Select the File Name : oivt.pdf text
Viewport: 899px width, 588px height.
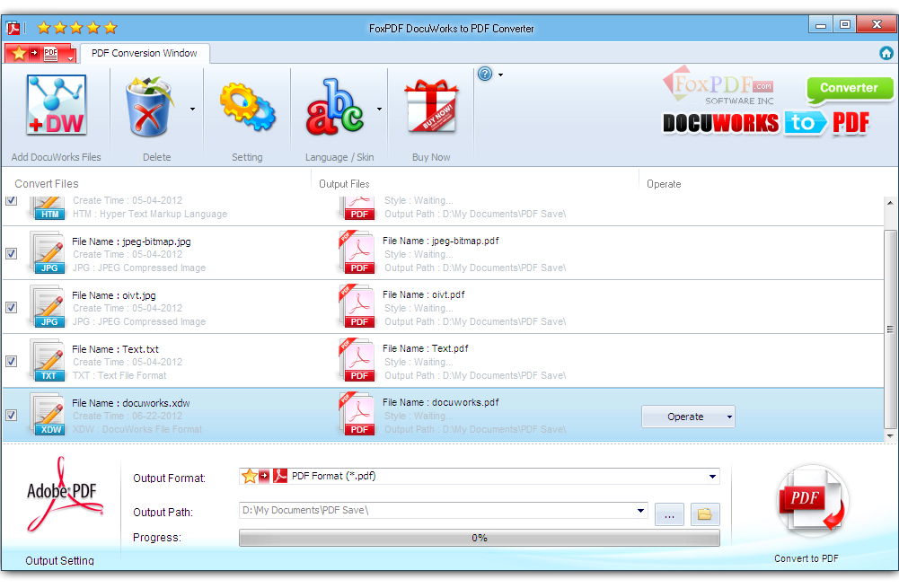pos(424,294)
